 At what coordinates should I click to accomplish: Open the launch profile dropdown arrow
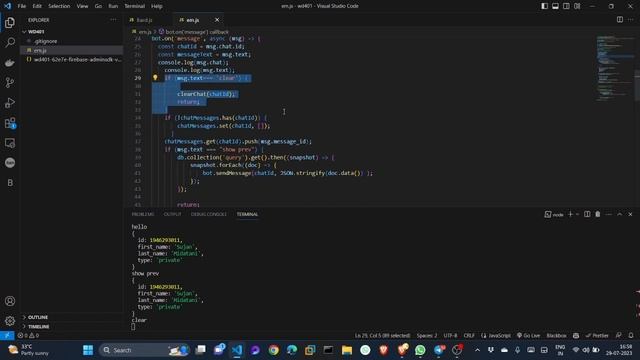577,214
